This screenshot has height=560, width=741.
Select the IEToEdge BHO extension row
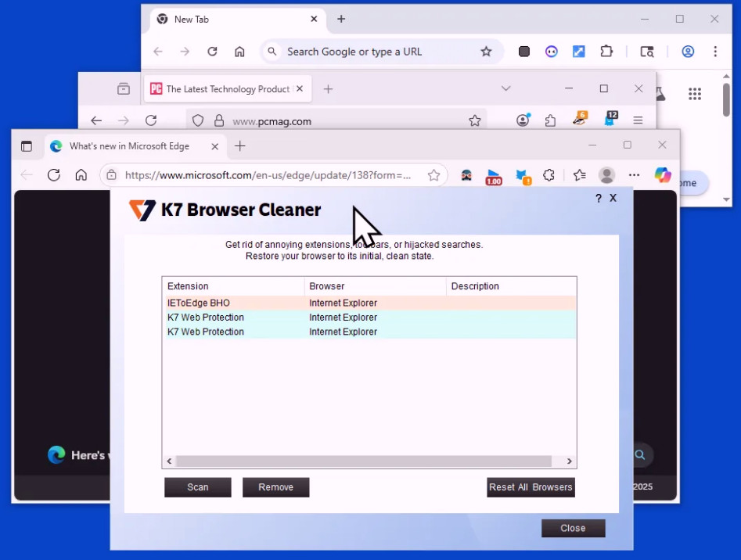[x=371, y=303]
